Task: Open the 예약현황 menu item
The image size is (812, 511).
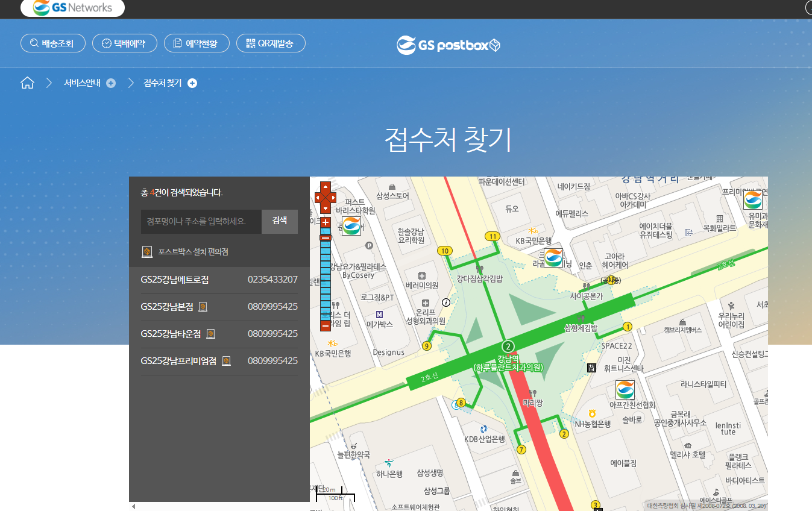Action: pyautogui.click(x=197, y=43)
